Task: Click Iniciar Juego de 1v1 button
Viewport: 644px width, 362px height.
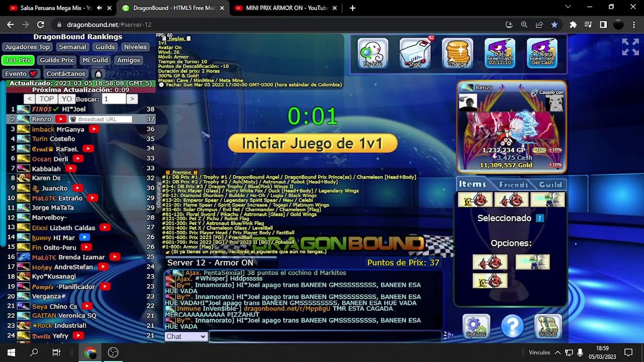Action: [312, 143]
